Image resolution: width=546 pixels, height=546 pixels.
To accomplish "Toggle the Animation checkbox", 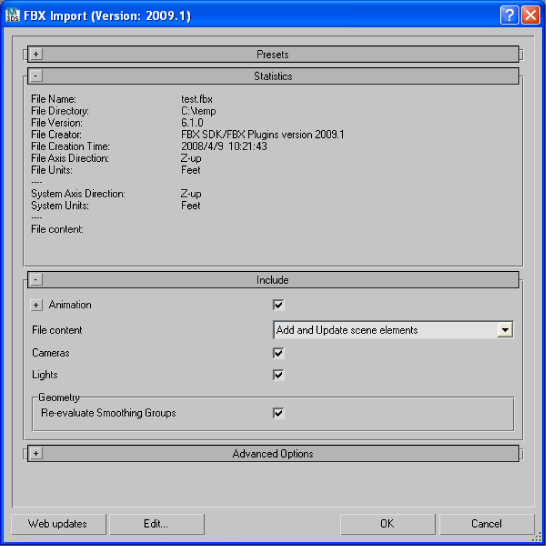I will tap(278, 305).
